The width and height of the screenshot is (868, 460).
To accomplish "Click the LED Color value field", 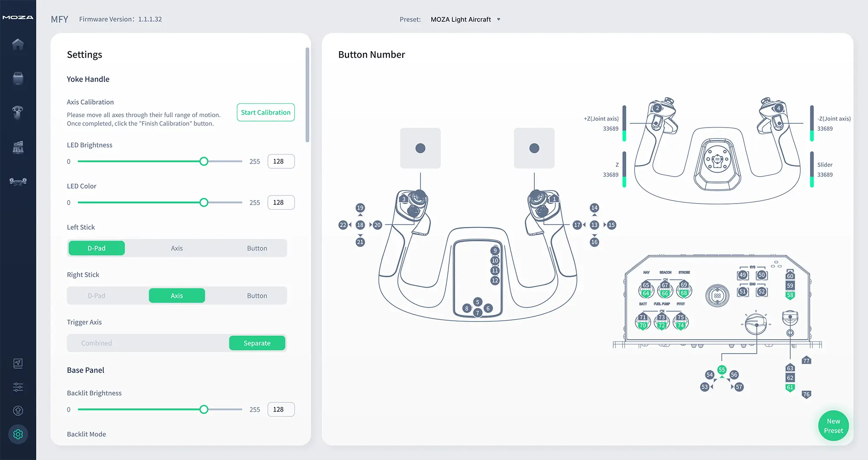I will coord(281,203).
